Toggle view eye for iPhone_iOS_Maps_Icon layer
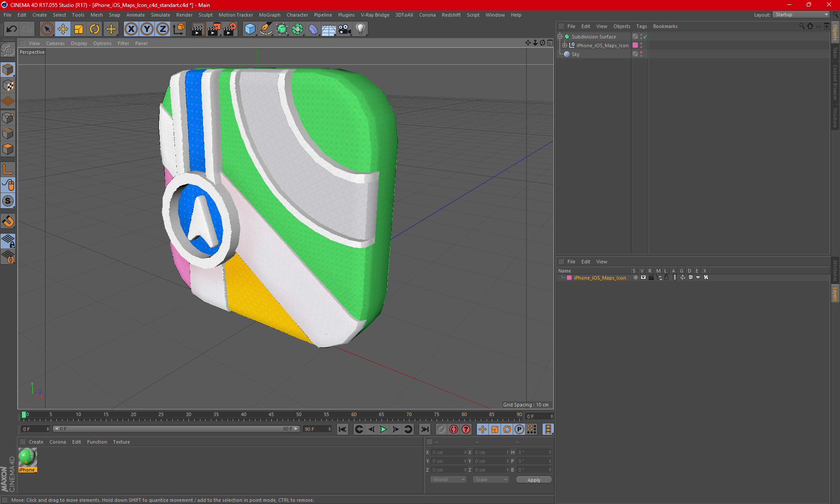 (x=643, y=277)
